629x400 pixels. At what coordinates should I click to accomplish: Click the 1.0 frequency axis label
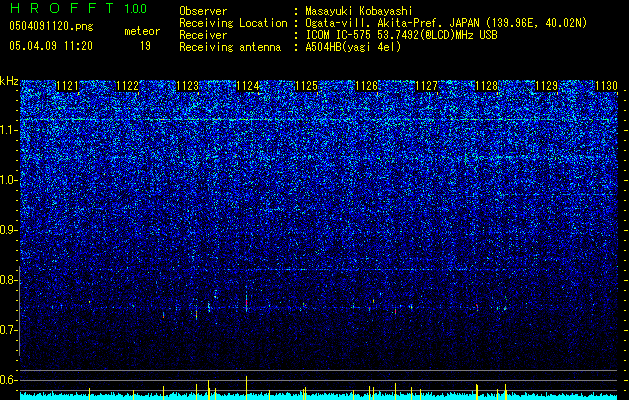(x=9, y=180)
